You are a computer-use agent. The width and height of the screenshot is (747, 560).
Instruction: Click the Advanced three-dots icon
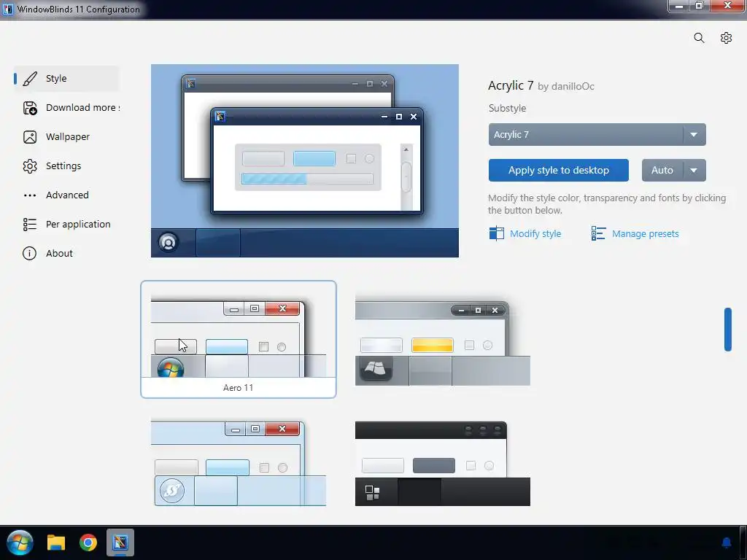(30, 195)
